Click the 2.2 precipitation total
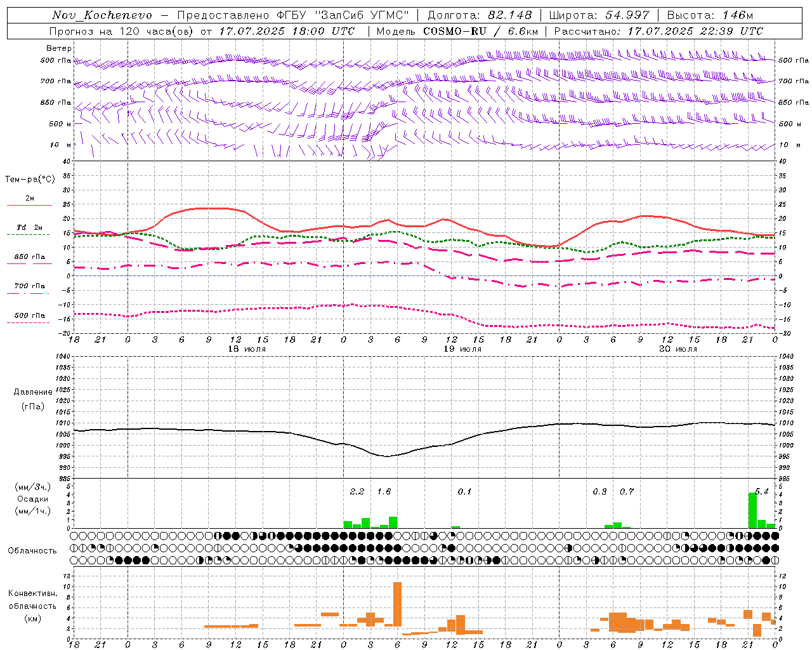Screen dimensions: 812x650 click(357, 492)
